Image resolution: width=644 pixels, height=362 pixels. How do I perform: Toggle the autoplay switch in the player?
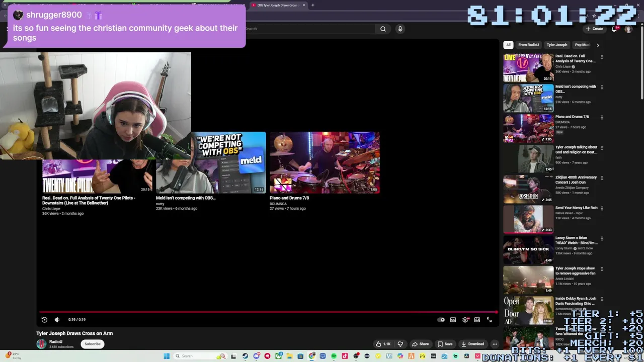tap(441, 320)
